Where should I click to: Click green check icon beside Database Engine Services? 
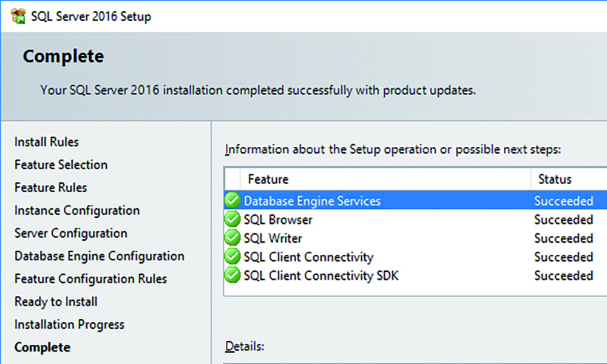click(232, 200)
